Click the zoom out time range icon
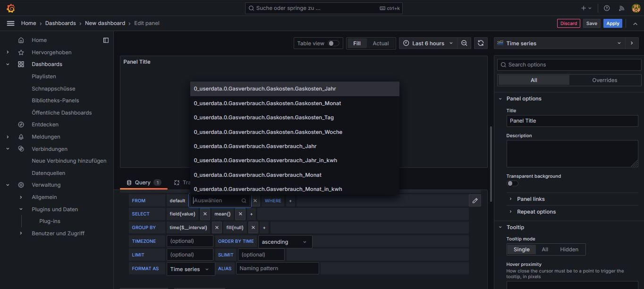The image size is (644, 289). point(464,43)
